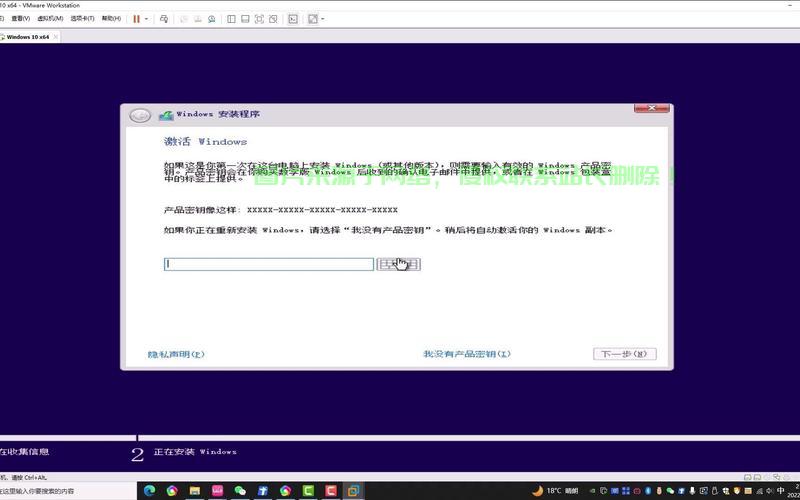Toggle the library sidebar view icon

[x=231, y=19]
